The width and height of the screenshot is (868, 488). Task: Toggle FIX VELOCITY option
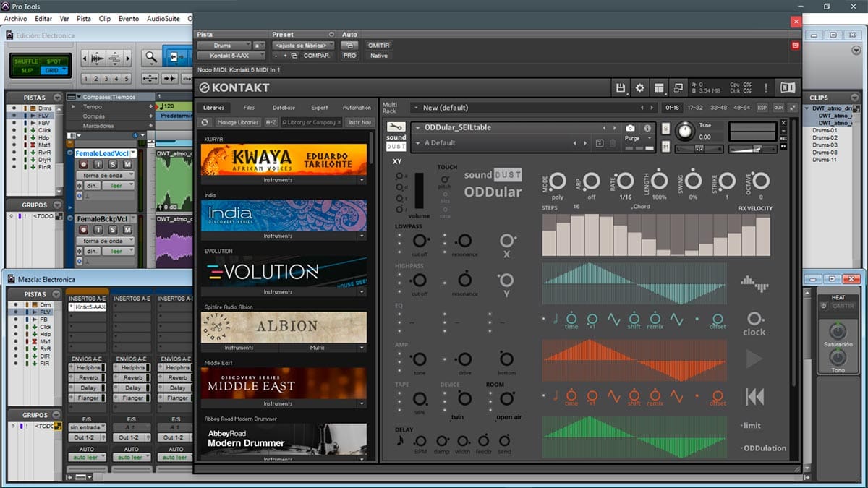tap(754, 208)
